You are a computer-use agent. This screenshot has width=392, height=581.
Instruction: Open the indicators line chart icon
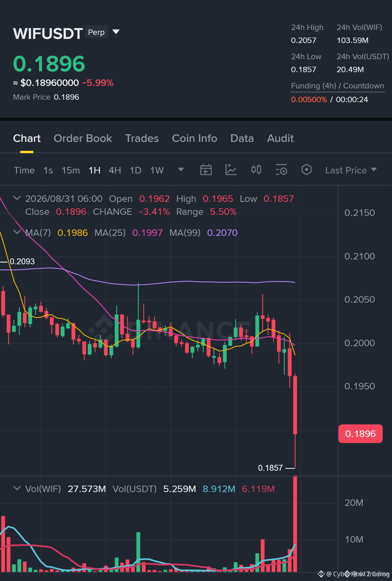click(231, 170)
